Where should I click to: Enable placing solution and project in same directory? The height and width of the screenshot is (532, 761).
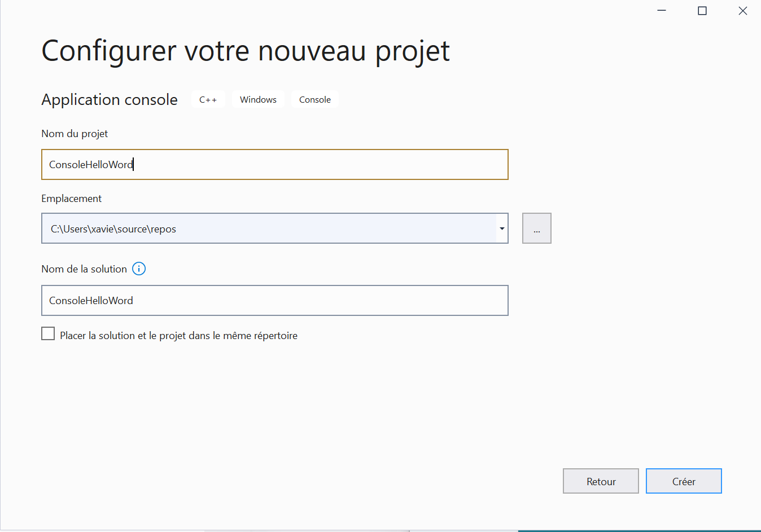49,334
